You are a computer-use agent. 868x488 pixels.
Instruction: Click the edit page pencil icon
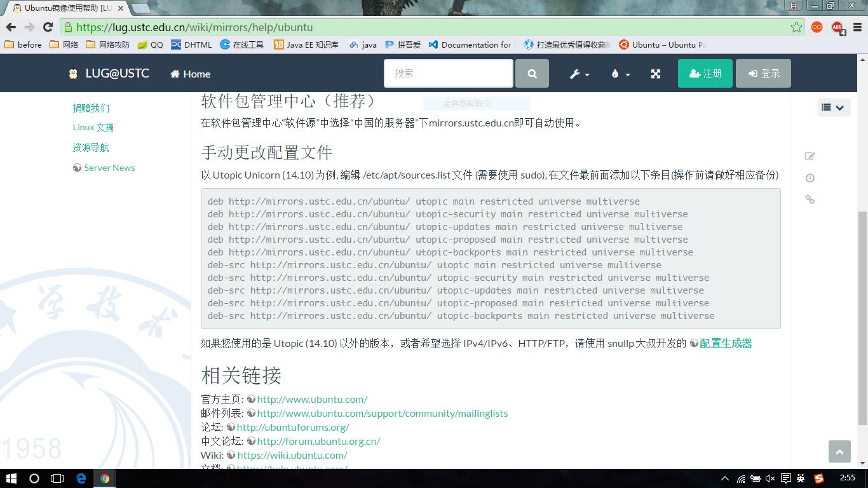(x=810, y=156)
